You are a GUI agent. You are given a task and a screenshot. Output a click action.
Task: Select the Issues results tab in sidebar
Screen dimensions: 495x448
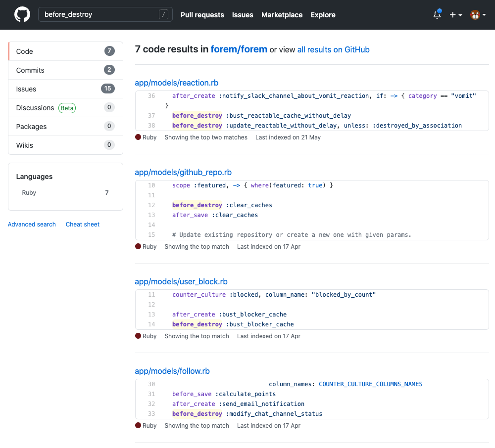[x=66, y=89]
